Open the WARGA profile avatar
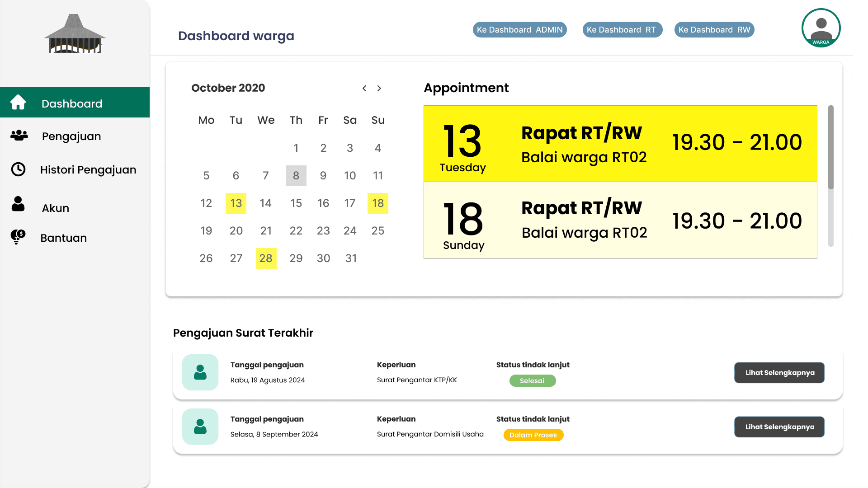The width and height of the screenshot is (868, 488). coord(821,28)
